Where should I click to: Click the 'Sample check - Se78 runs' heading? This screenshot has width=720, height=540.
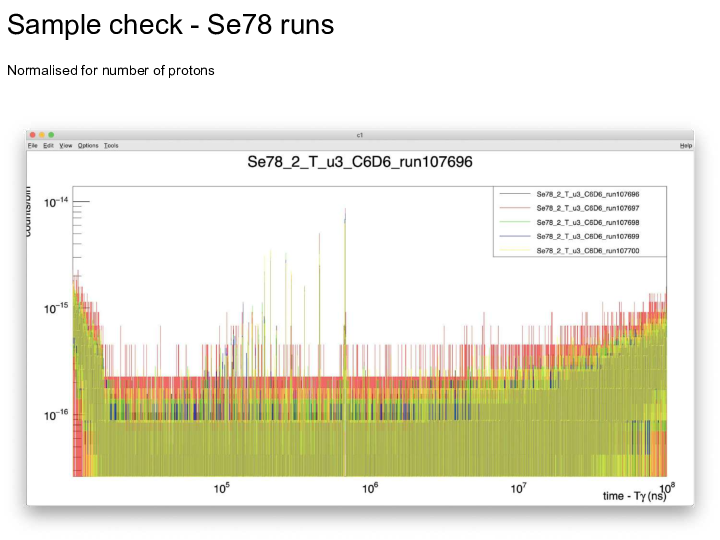click(171, 26)
